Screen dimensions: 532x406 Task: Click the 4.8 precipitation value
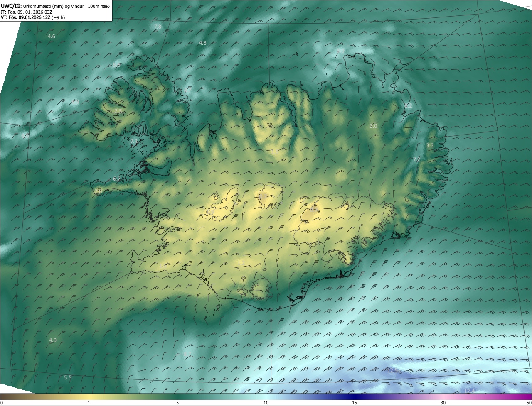[x=203, y=43]
